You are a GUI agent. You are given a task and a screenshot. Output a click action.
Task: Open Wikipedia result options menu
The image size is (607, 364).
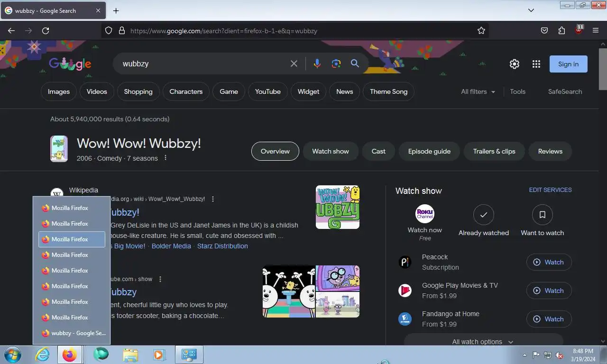[213, 199]
